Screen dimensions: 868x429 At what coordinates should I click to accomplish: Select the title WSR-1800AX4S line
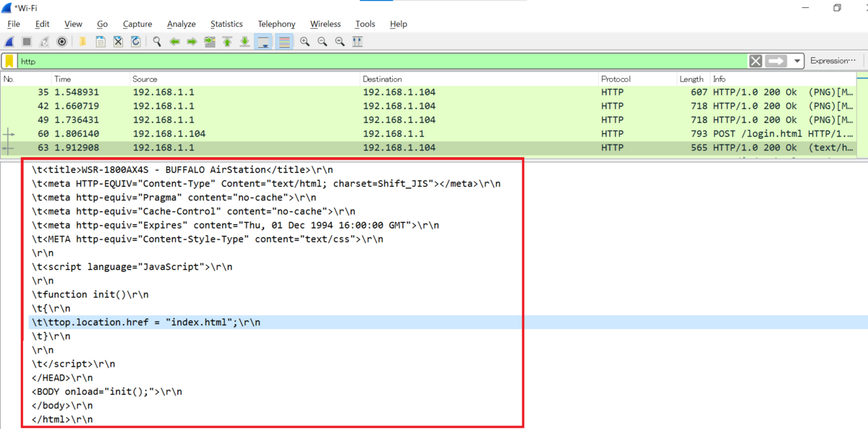(x=182, y=170)
